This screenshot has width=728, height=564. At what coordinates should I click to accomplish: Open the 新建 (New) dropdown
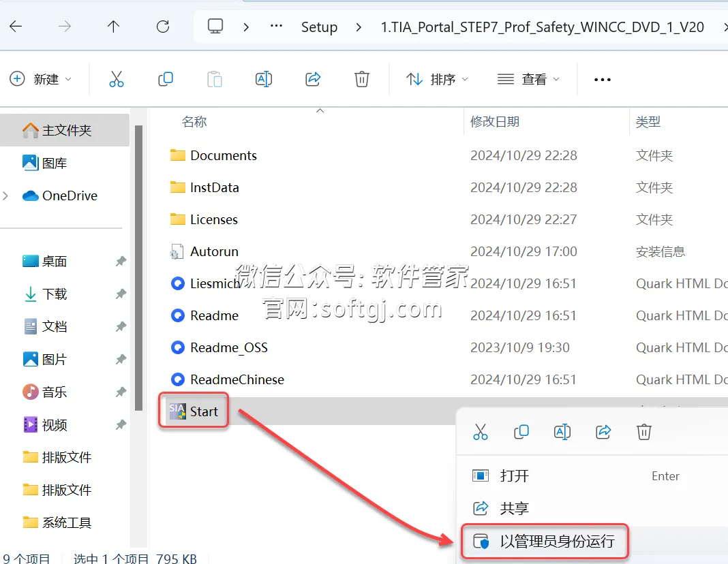(x=41, y=79)
